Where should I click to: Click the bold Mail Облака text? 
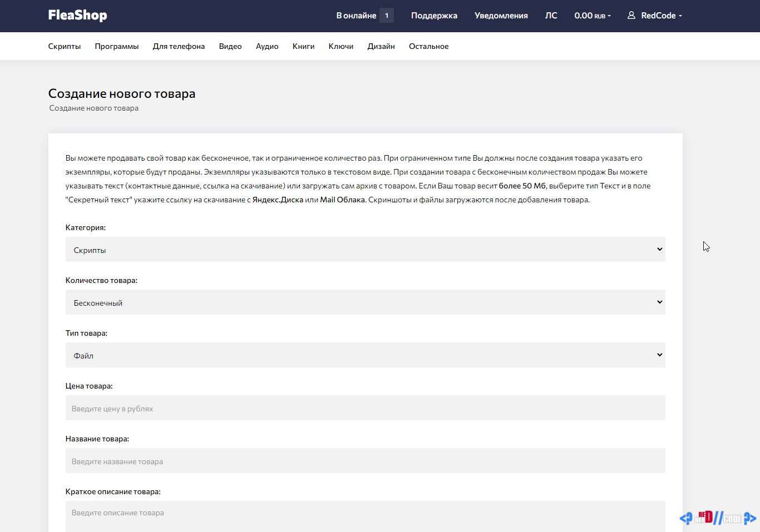point(343,200)
